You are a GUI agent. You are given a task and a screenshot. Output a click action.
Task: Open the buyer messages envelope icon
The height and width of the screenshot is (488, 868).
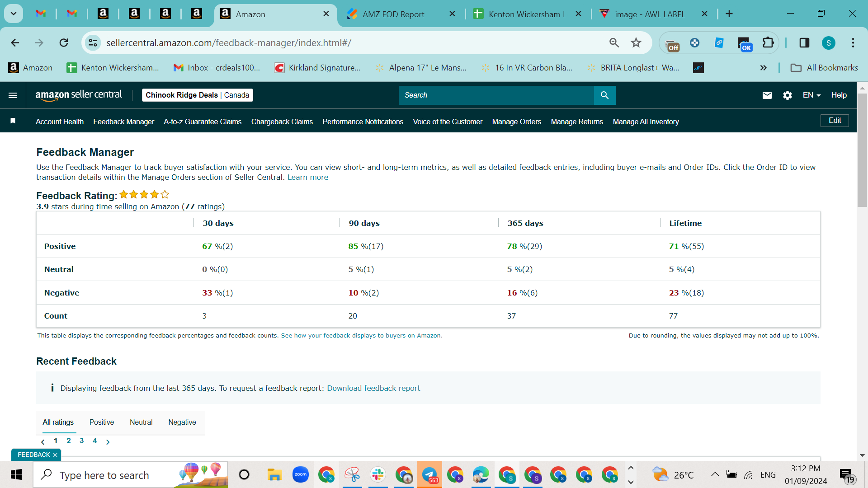pos(767,95)
